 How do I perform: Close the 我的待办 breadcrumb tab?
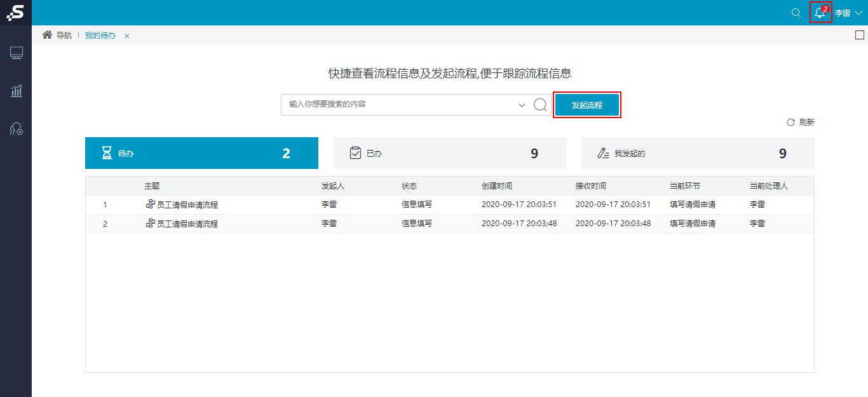coord(126,36)
